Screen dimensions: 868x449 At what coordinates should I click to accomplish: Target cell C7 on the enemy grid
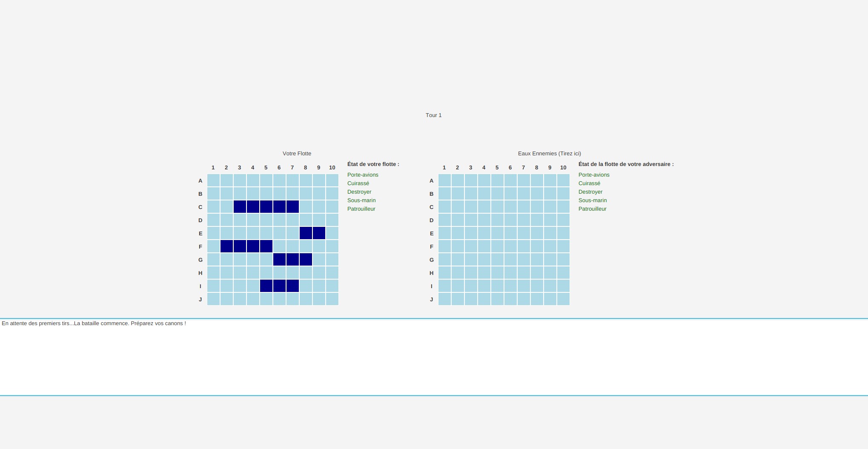524,207
